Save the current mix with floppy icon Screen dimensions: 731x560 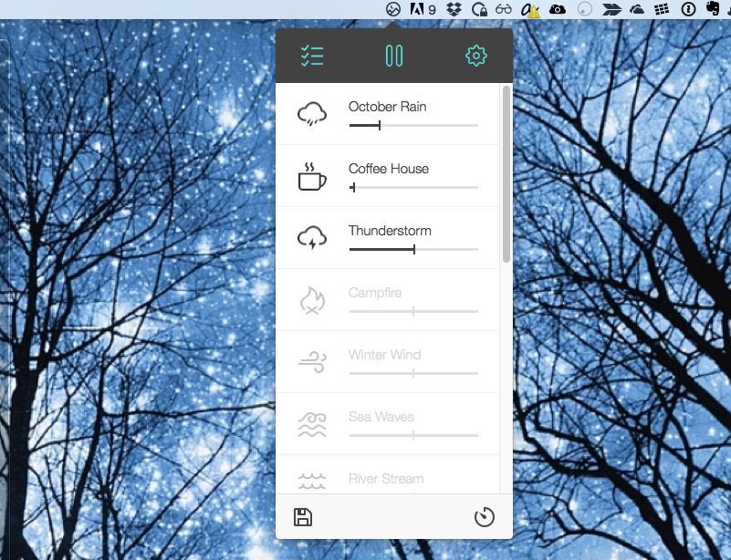(303, 517)
